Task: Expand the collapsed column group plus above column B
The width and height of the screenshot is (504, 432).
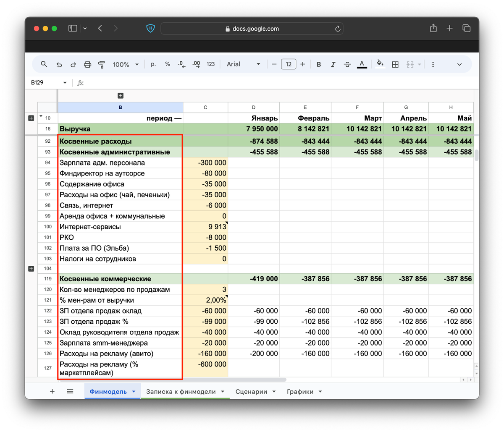Action: 121,96
